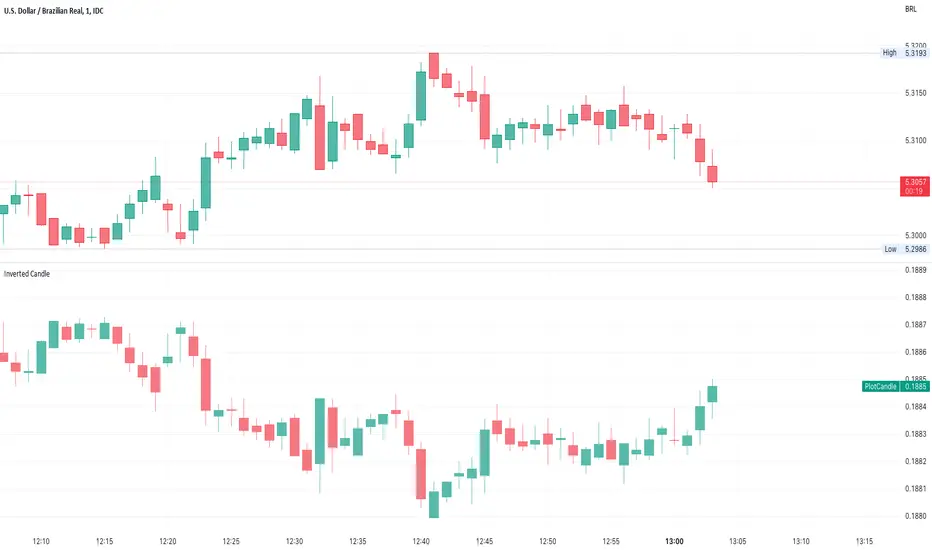Viewport: 932px width, 550px height.
Task: Click the 12:45 time axis label
Action: pos(484,541)
